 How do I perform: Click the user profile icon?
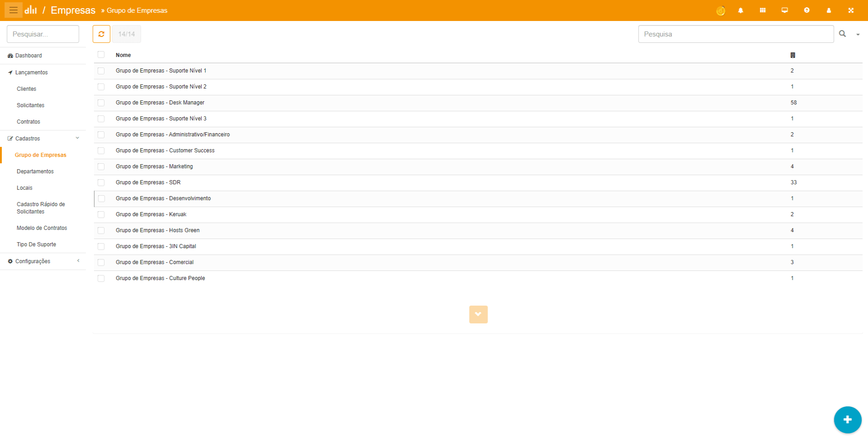pyautogui.click(x=829, y=10)
